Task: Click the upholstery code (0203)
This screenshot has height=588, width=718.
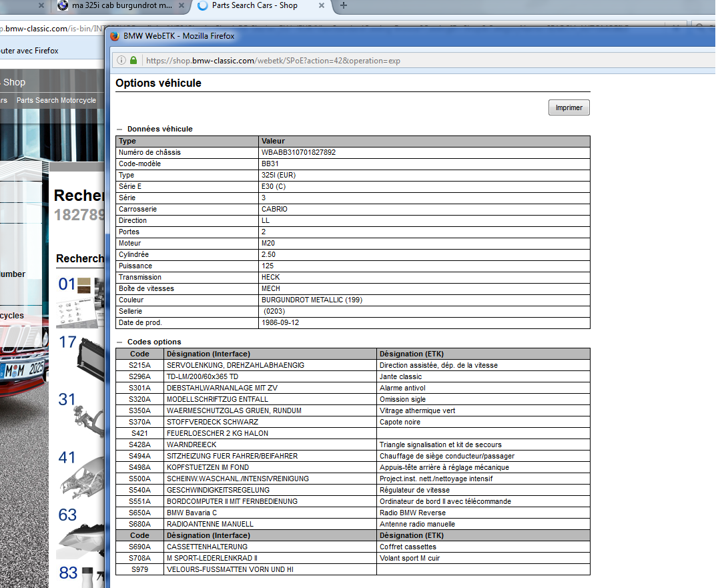Action: tap(274, 312)
